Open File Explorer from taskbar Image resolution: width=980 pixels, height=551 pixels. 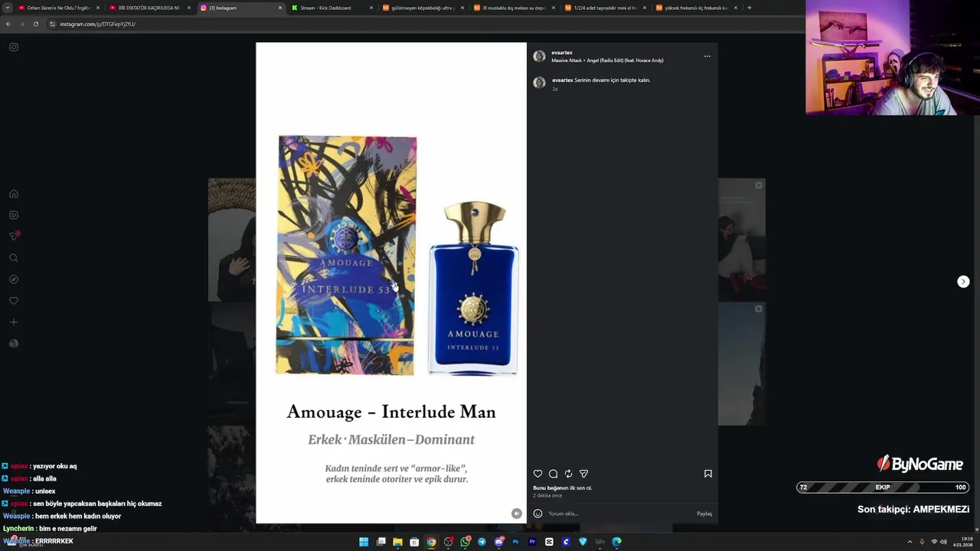click(397, 542)
